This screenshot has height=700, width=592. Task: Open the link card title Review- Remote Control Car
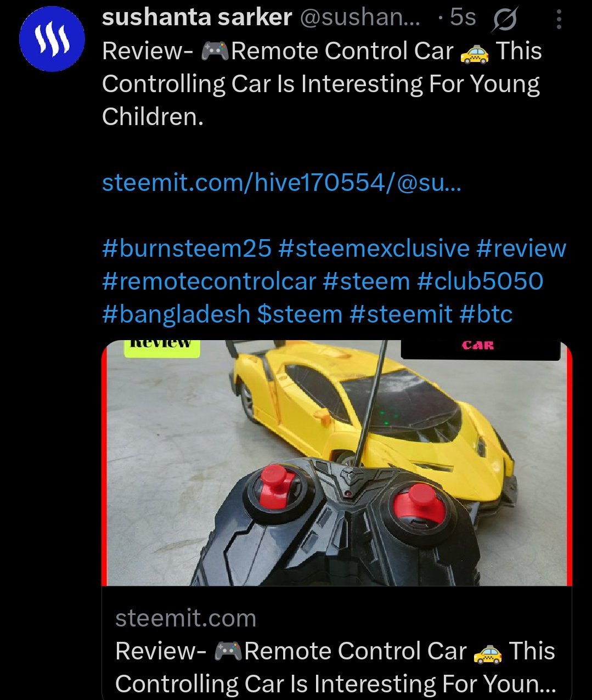(336, 668)
